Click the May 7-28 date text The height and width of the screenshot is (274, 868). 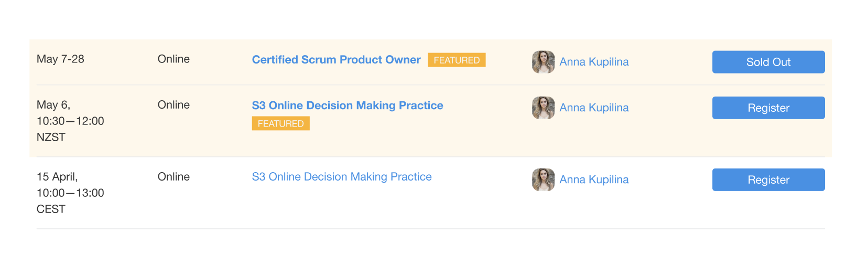pyautogui.click(x=60, y=59)
